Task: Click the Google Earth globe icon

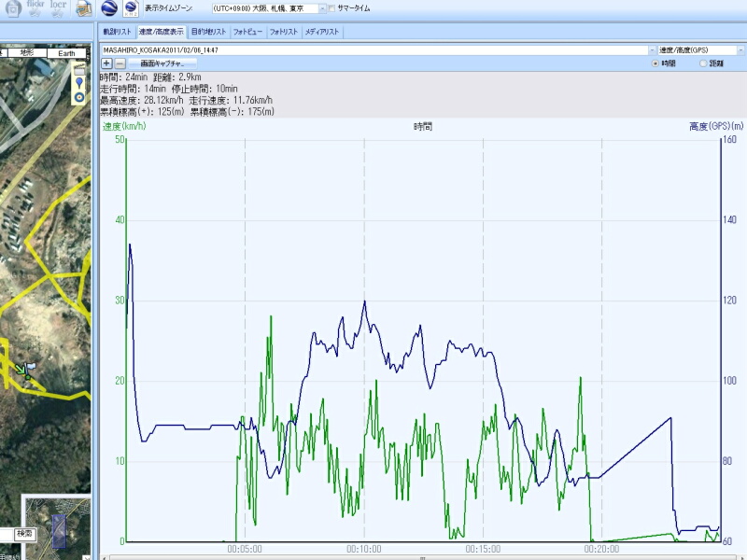Action: (109, 8)
